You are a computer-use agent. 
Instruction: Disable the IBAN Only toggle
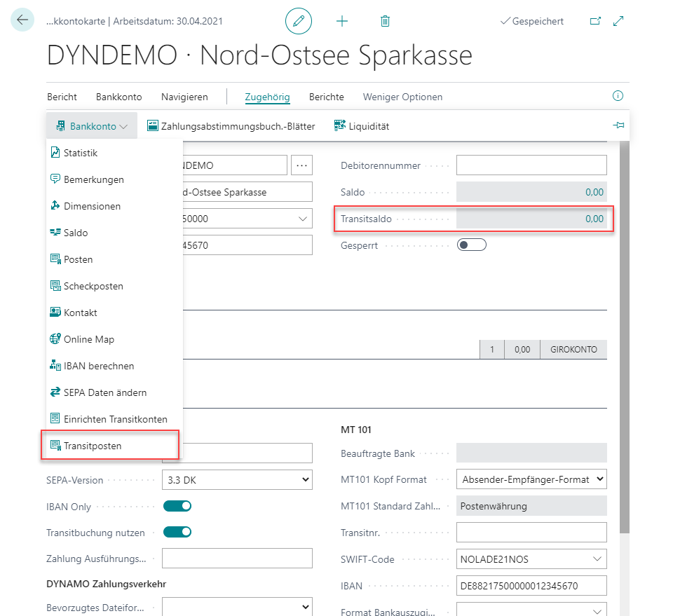click(177, 506)
